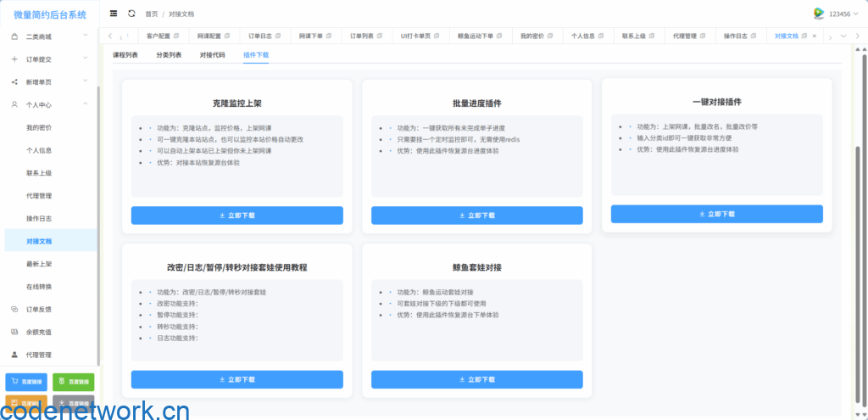
Task: Download the 克隆监控上架 plugin
Action: click(x=236, y=216)
